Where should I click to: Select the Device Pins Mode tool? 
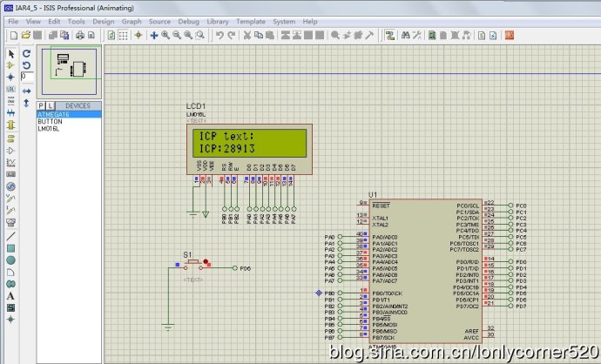coord(10,151)
